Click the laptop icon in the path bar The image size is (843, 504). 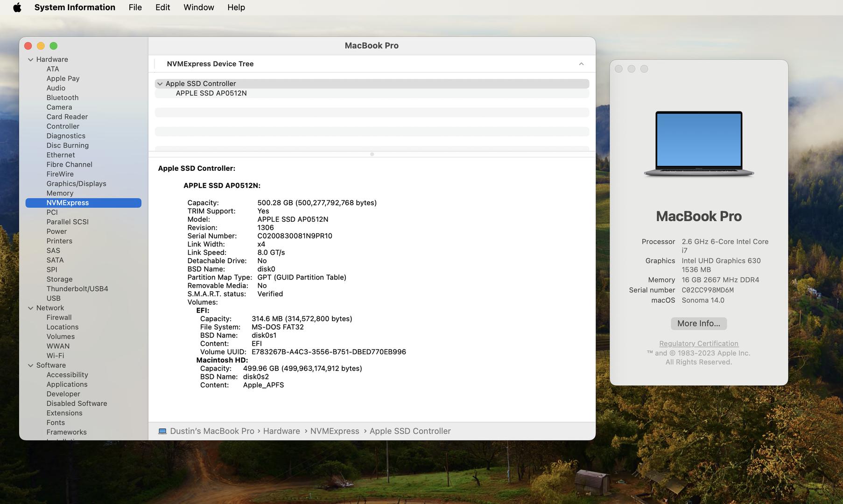[162, 431]
